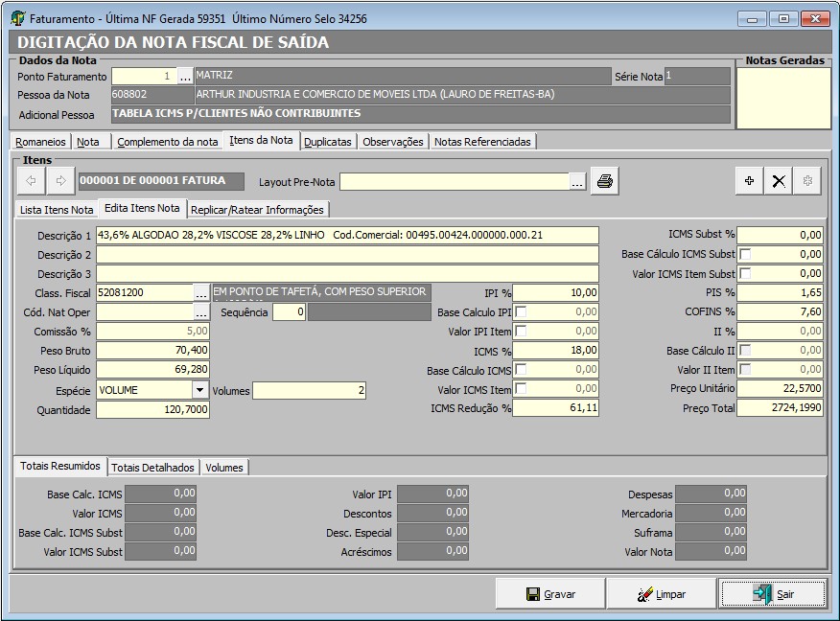Delete the item using the X icon
The image size is (840, 621).
tap(779, 181)
